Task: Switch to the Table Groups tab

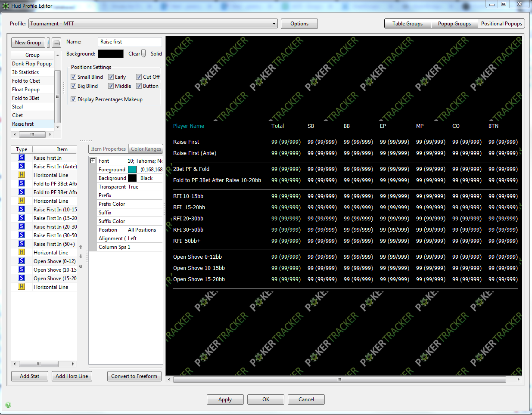Action: click(x=408, y=24)
